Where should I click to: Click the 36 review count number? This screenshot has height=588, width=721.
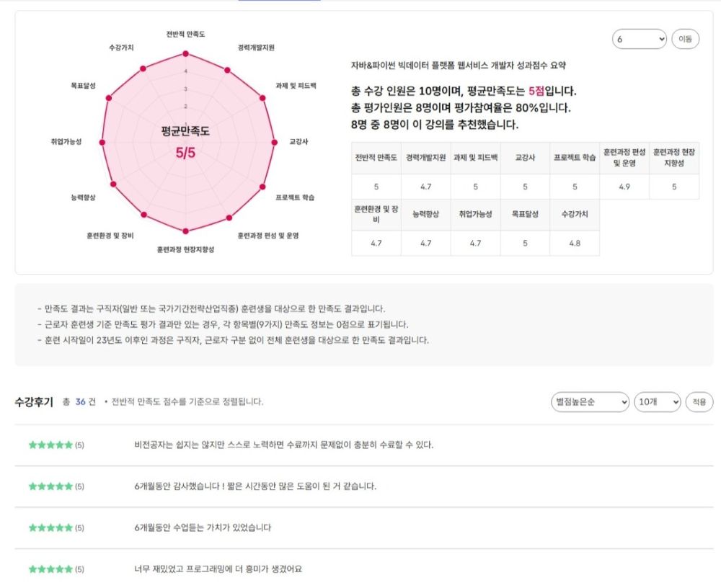click(x=81, y=402)
